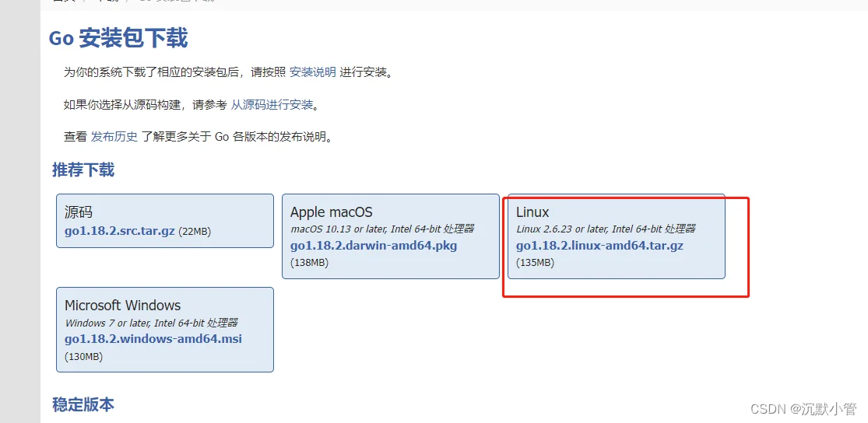
Task: Open the 安装说明 link
Action: [313, 72]
